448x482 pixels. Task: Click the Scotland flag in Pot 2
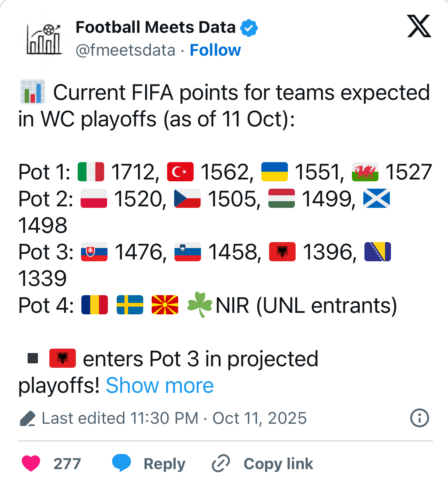376,199
